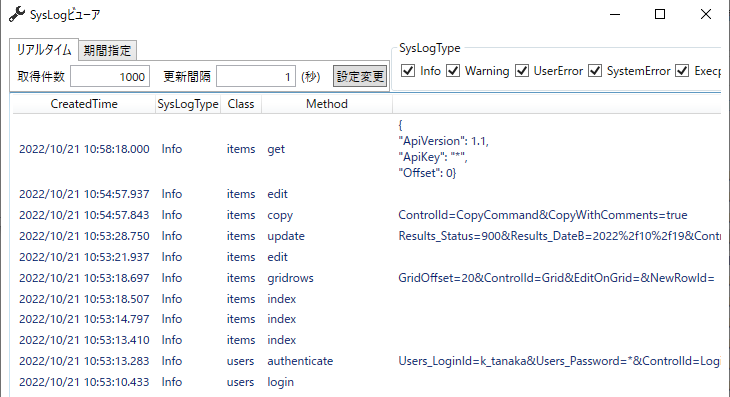This screenshot has width=730, height=397.
Task: Open the 期間指定 tab
Action: tap(108, 50)
